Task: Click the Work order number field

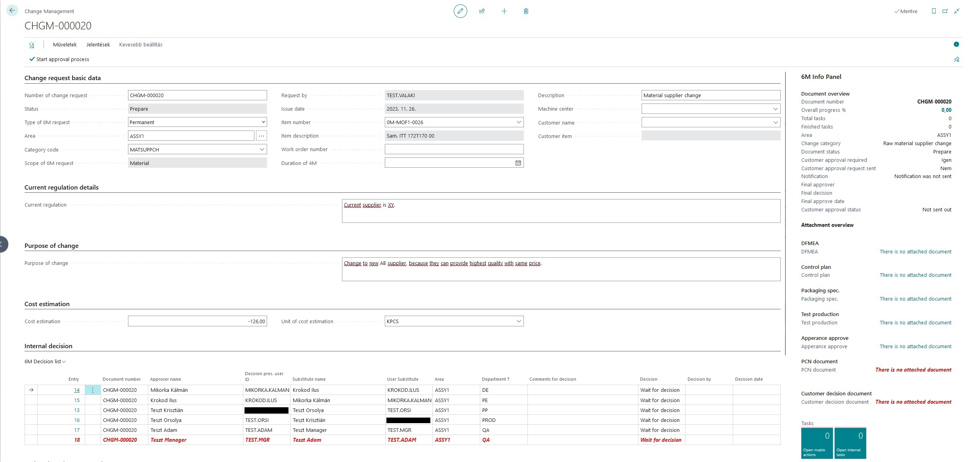Action: [454, 150]
